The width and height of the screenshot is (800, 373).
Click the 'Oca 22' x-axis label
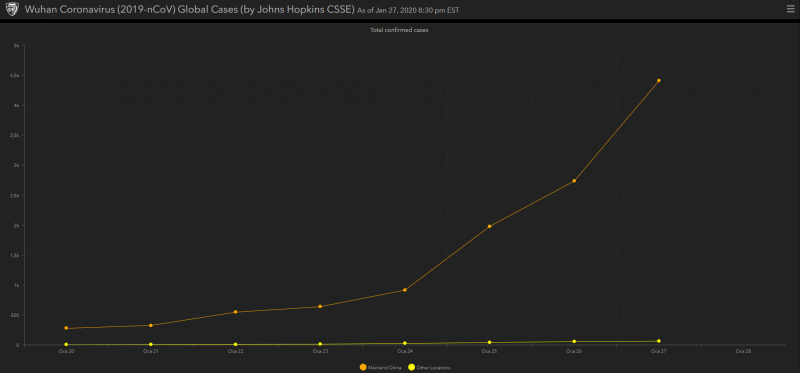pos(235,351)
